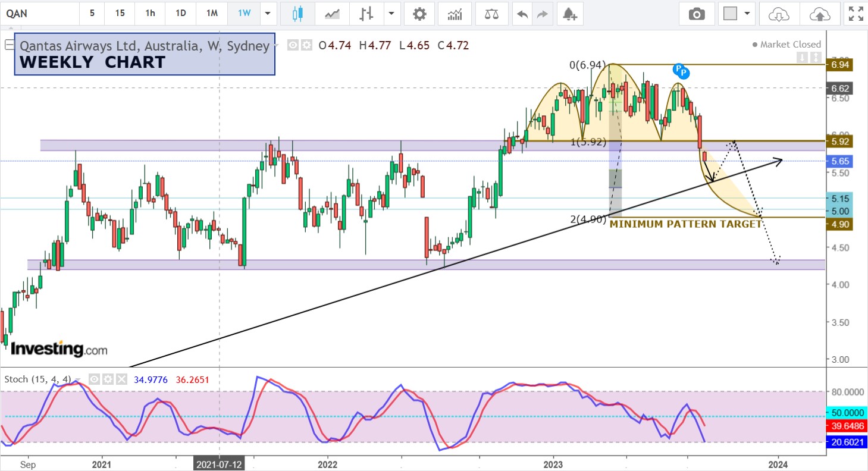Open compare symbols scale icon
Viewport: 868px width, 471px height.
pyautogui.click(x=492, y=13)
